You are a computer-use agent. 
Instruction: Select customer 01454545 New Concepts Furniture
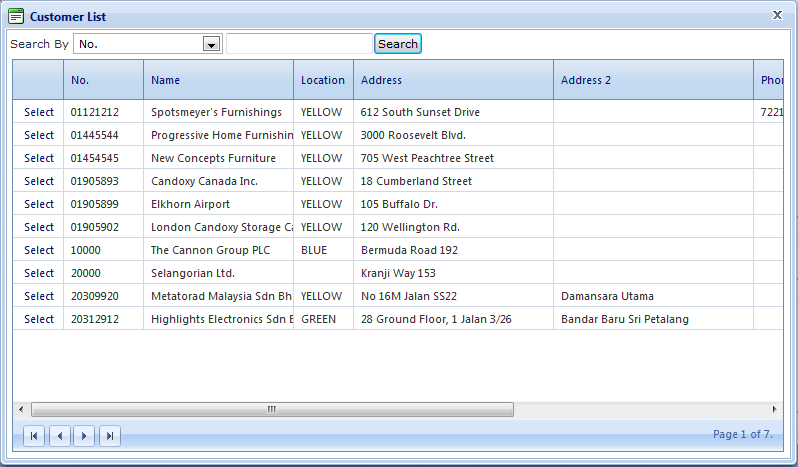(x=39, y=158)
